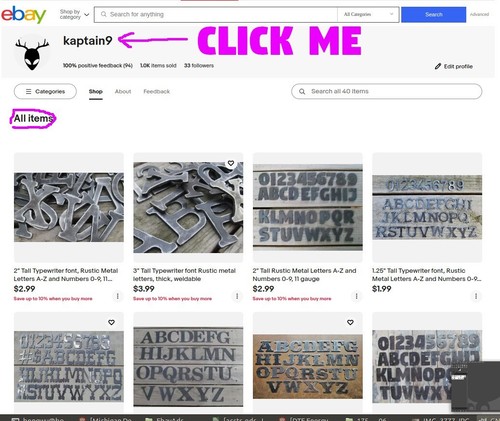Open three-dot menu on the $3.99 listing
Screen dimensions: 500x421
(237, 296)
